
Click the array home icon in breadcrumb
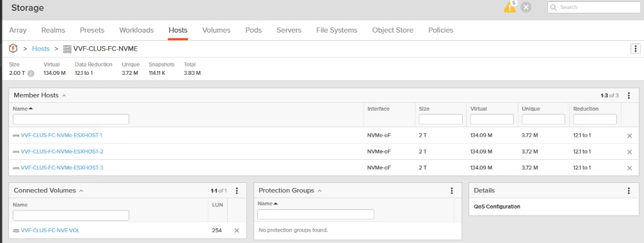[x=13, y=49]
